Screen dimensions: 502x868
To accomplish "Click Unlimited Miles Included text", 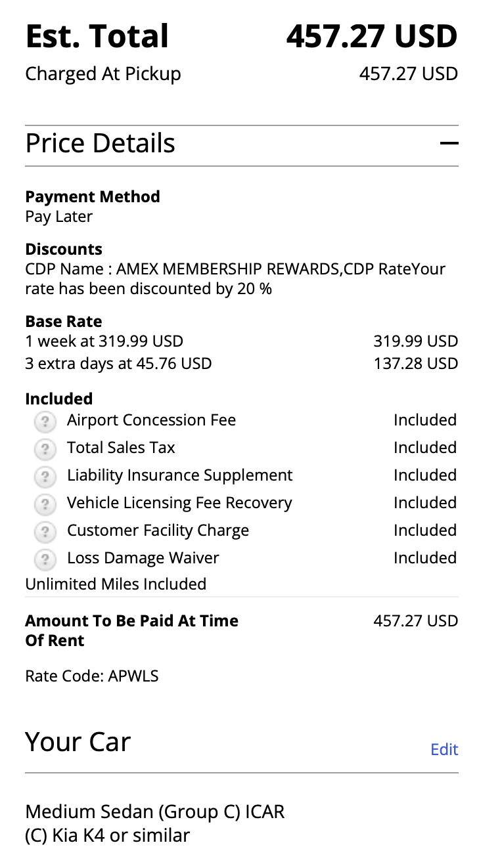I will tap(116, 584).
